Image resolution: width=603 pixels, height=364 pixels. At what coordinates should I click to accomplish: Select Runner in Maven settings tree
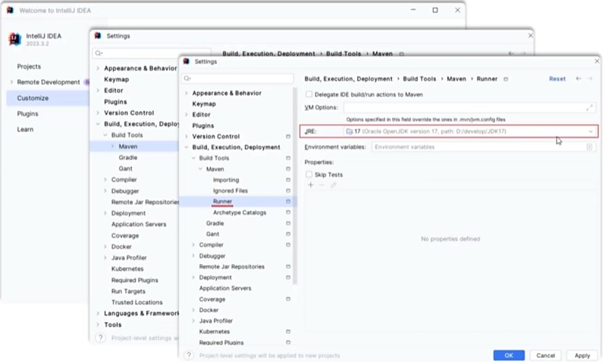222,202
